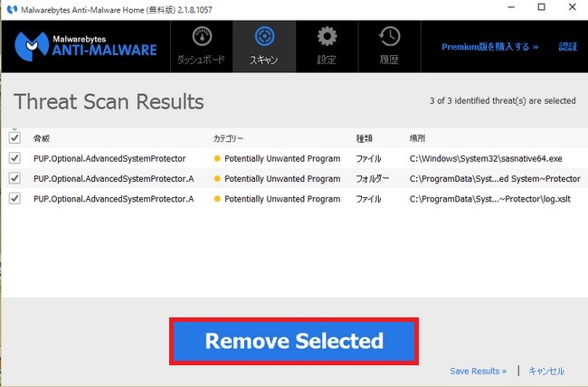
Task: Open the Dashboard gauge icon
Action: 202,36
